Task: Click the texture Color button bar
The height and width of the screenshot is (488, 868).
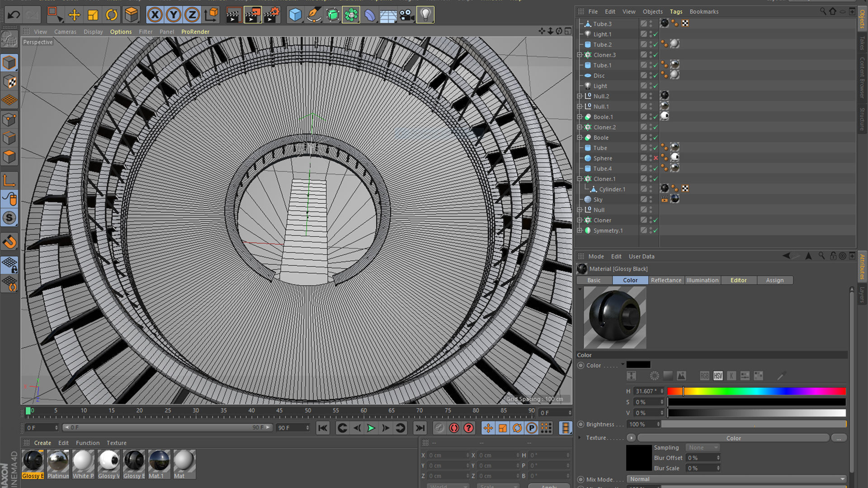Action: click(733, 438)
